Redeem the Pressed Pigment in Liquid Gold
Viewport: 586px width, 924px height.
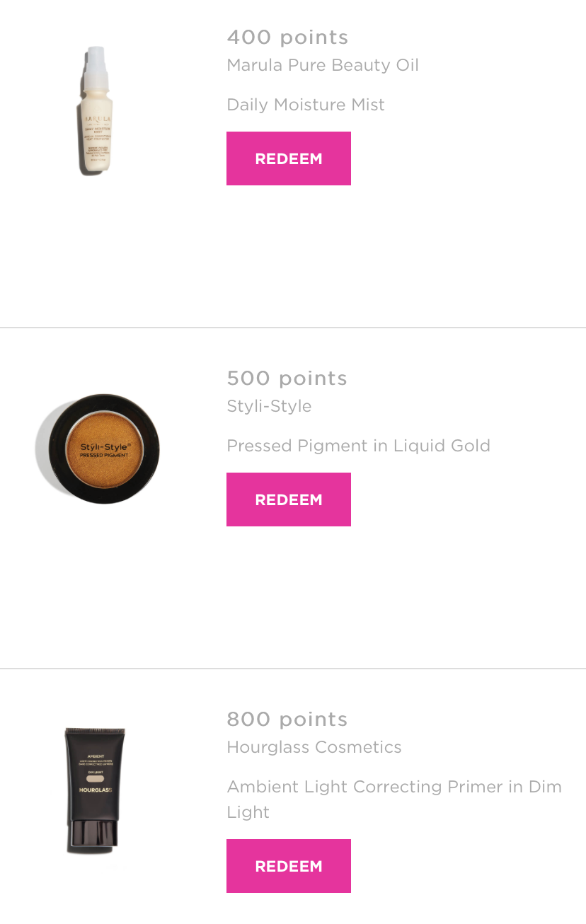(289, 499)
